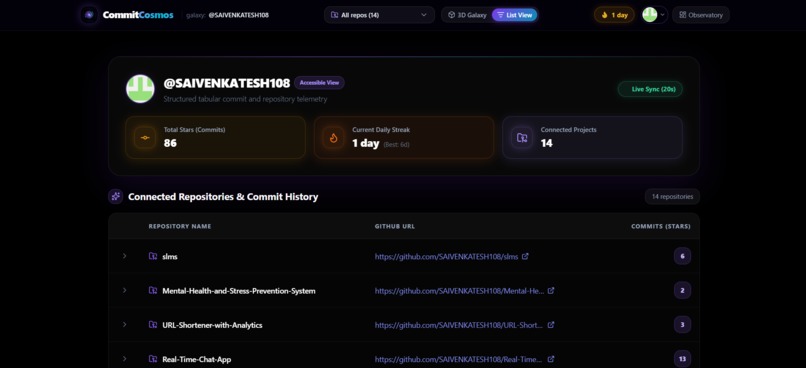Screen dimensions: 806x368
Task: Open the URL-Shortener GitHub URL link
Action: pyautogui.click(x=459, y=325)
